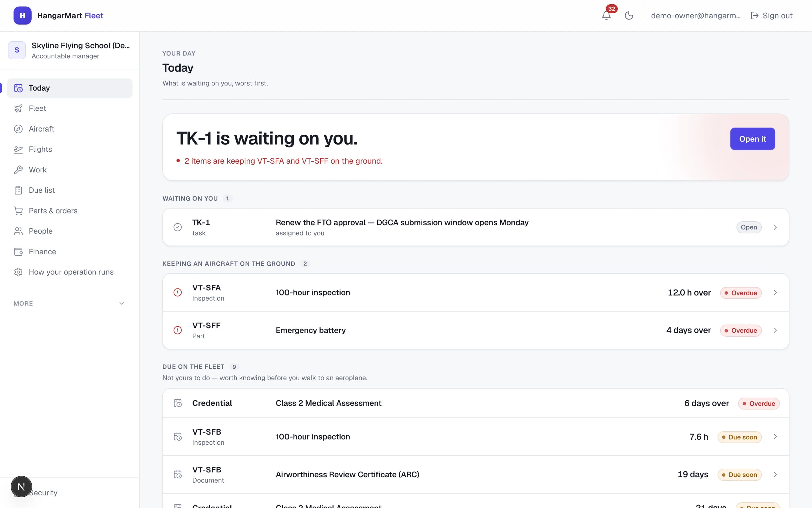Mark TK-1 task complete via check circle
This screenshot has height=508, width=812.
[178, 227]
